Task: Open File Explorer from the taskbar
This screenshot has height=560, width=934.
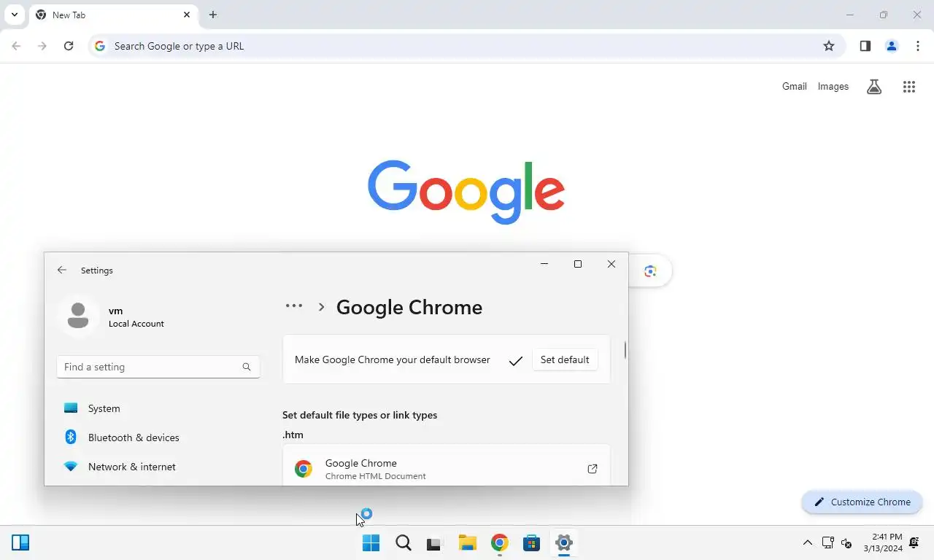Action: tap(468, 542)
